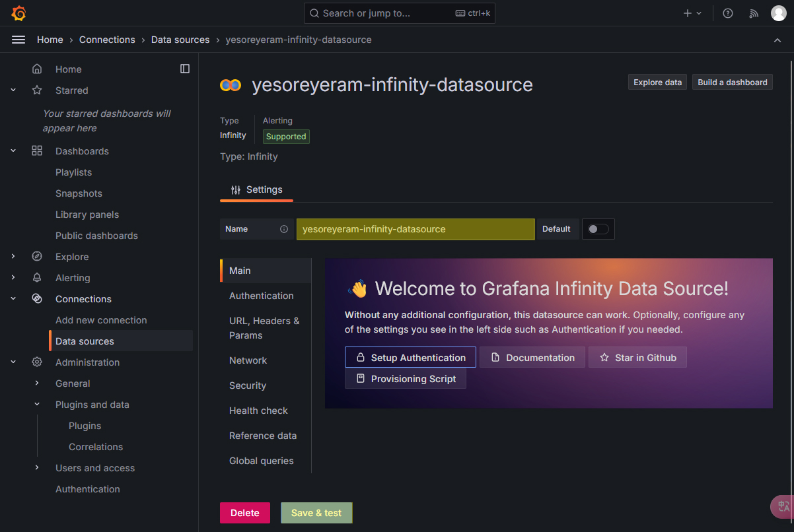The width and height of the screenshot is (794, 532).
Task: Click the datasource Name input field
Action: 415,229
